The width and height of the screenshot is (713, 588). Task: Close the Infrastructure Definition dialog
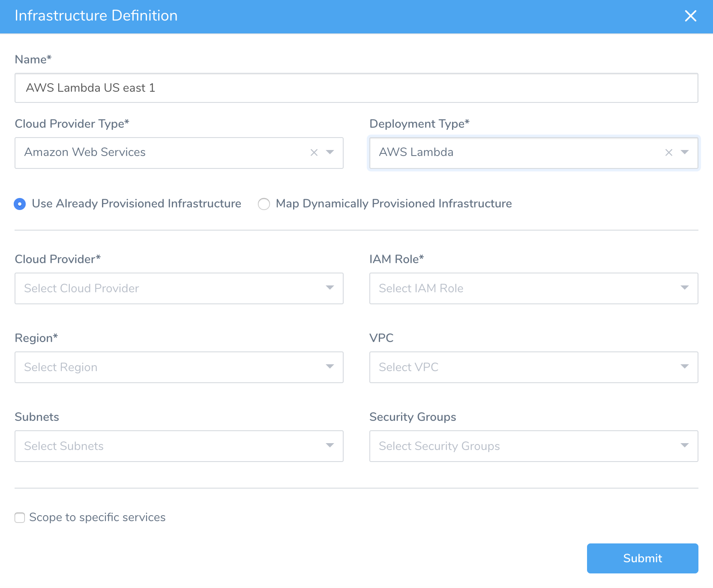[x=690, y=16]
